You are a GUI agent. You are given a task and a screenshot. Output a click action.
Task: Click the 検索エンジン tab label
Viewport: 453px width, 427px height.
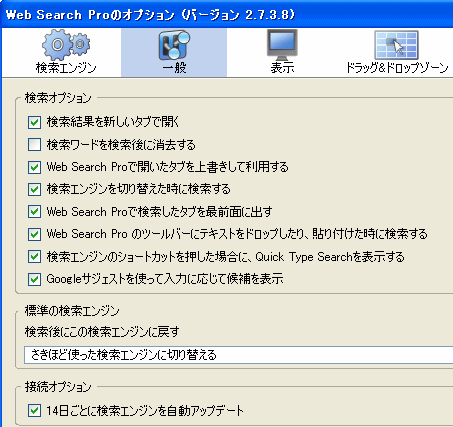tap(66, 68)
